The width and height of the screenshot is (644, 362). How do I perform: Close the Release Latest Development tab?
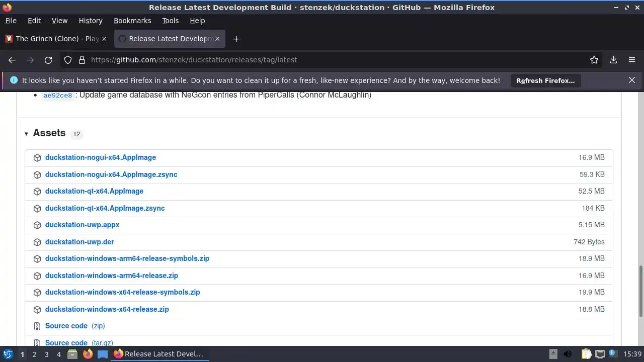[x=218, y=39]
